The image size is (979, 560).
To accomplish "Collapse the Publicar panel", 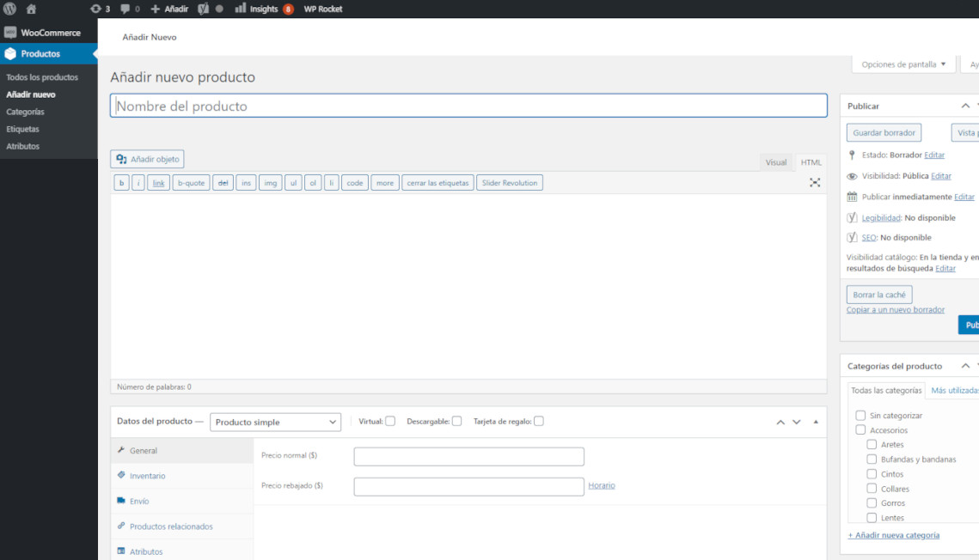I will point(965,106).
